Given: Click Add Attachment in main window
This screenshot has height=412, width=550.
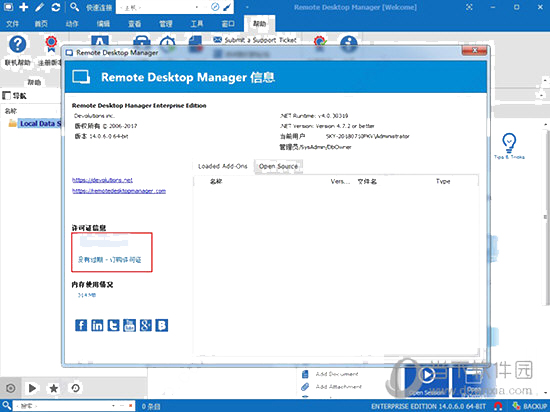Looking at the screenshot, I should click(x=331, y=387).
